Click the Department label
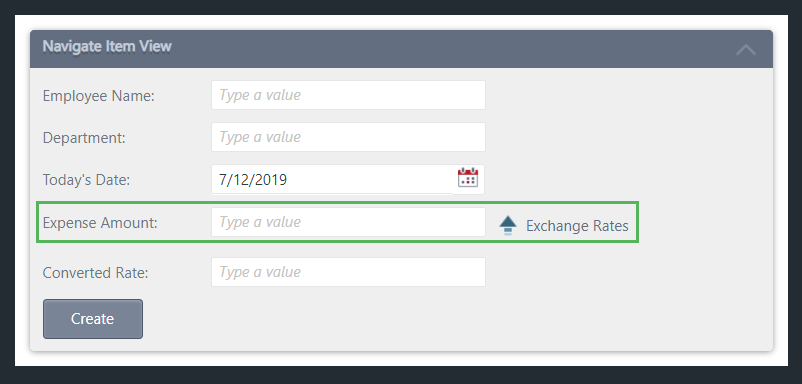 [84, 138]
